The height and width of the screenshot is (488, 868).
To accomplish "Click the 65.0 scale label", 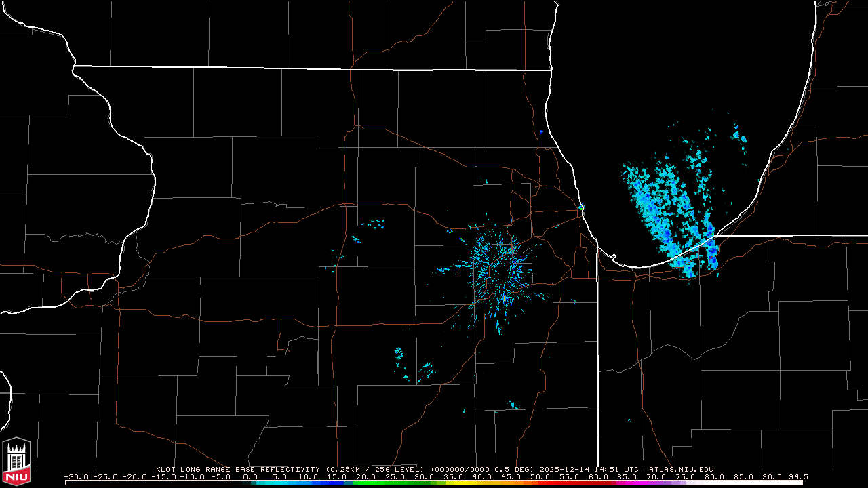I will 627,477.
